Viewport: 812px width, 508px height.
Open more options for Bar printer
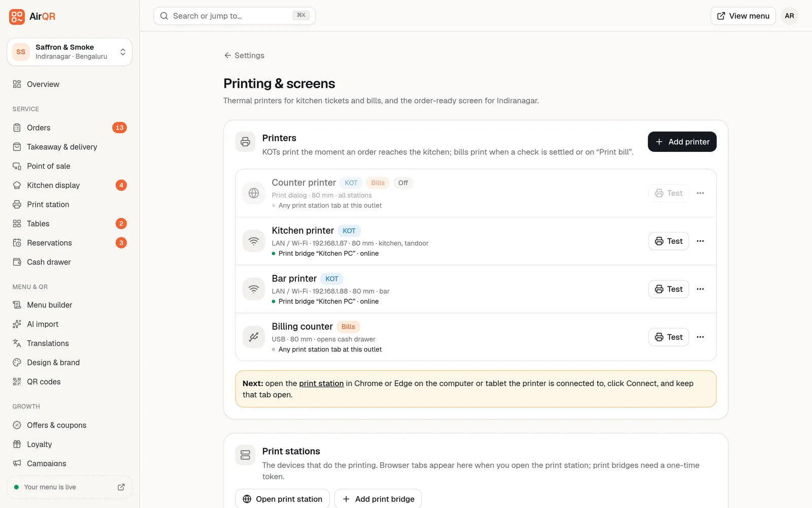coord(700,289)
